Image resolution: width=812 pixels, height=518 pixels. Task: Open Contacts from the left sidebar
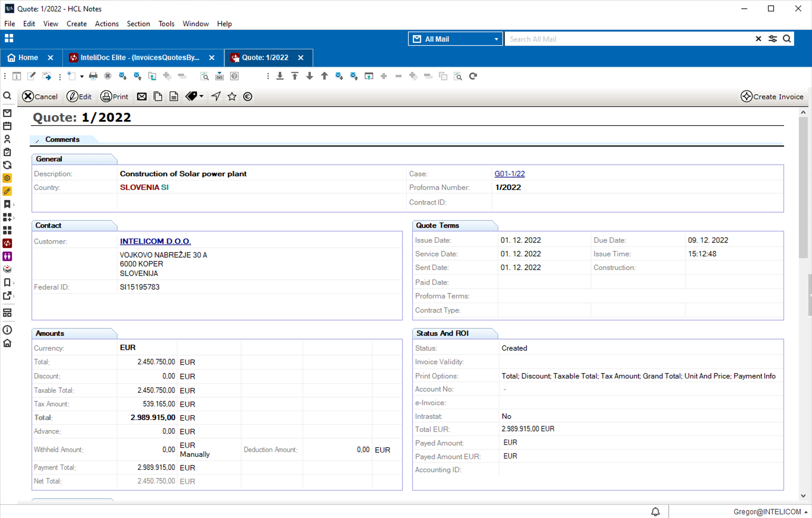7,139
